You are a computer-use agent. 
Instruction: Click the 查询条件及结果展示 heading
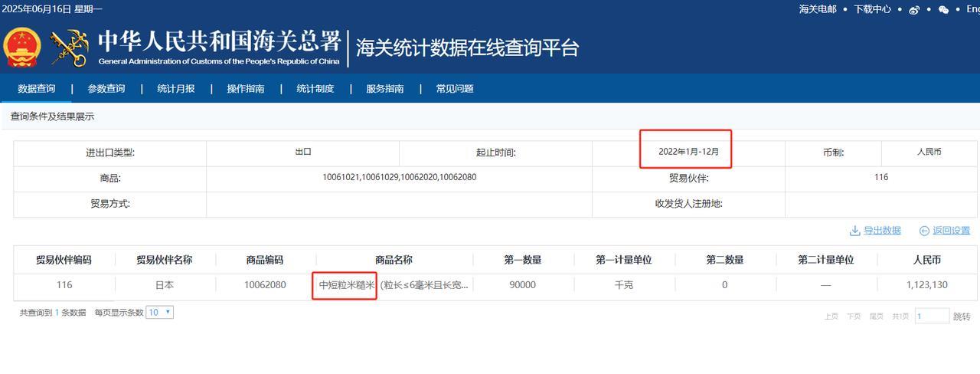(x=52, y=116)
